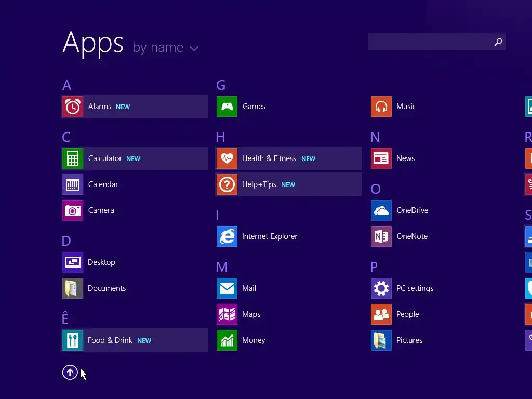Image resolution: width=532 pixels, height=399 pixels.
Task: Click the 'Maps' label text
Action: click(x=251, y=314)
